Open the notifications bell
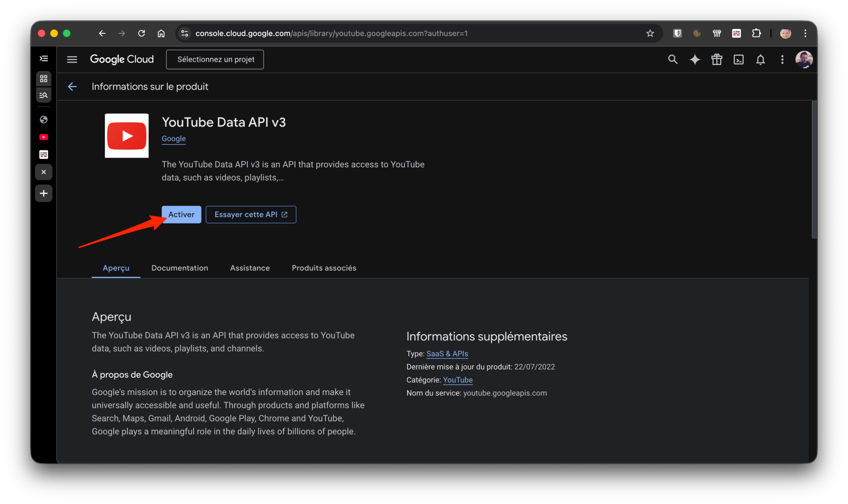This screenshot has width=848, height=504. (760, 59)
